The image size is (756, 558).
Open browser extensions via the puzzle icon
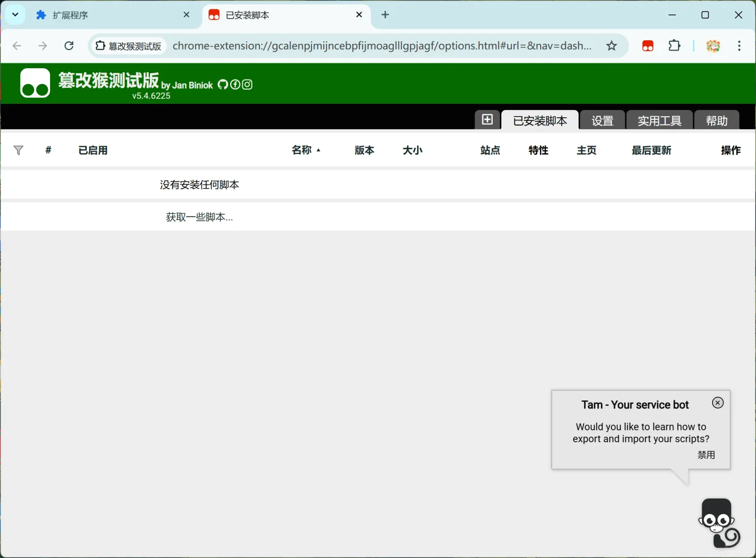[674, 45]
